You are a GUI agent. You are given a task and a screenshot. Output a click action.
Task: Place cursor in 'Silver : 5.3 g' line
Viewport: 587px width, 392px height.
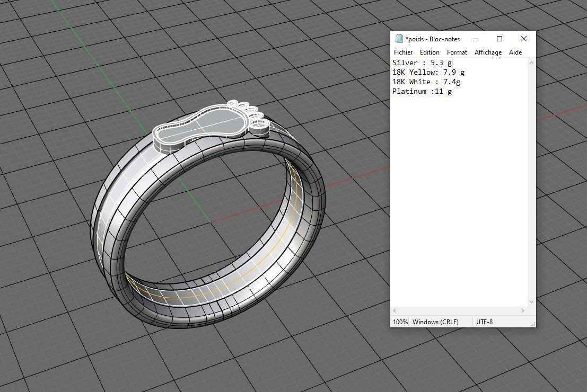point(422,63)
